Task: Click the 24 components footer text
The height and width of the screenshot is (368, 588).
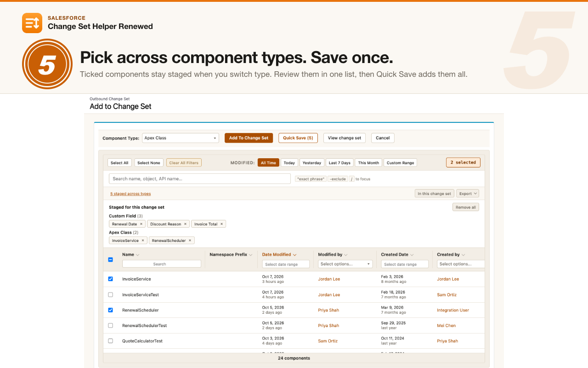Action: [x=294, y=358]
